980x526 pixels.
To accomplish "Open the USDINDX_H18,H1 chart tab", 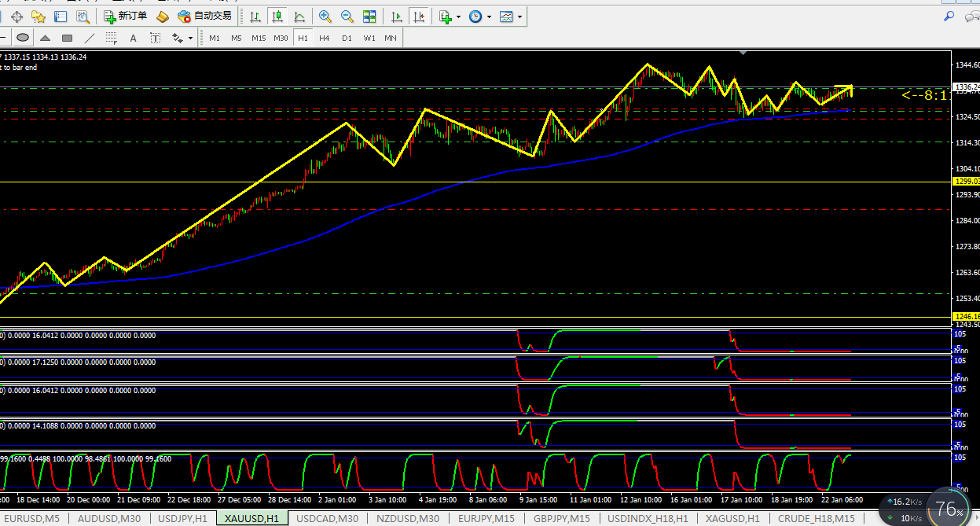I will (x=648, y=519).
